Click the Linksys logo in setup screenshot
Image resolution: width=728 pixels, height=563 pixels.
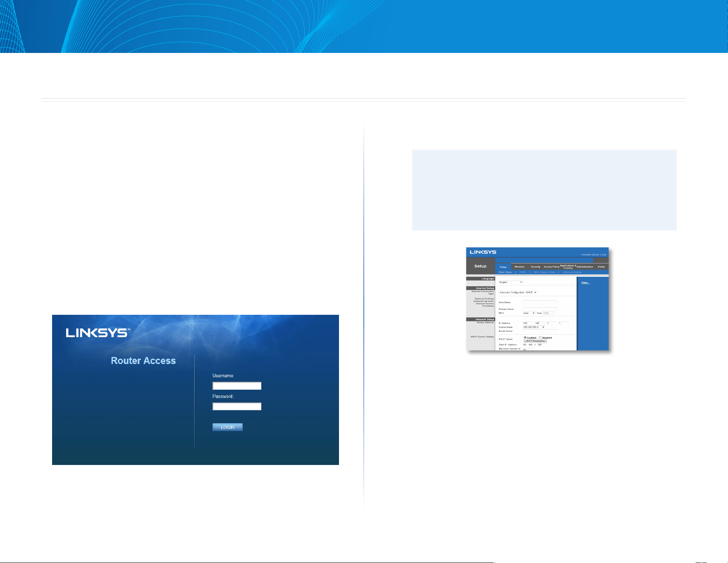coord(483,252)
